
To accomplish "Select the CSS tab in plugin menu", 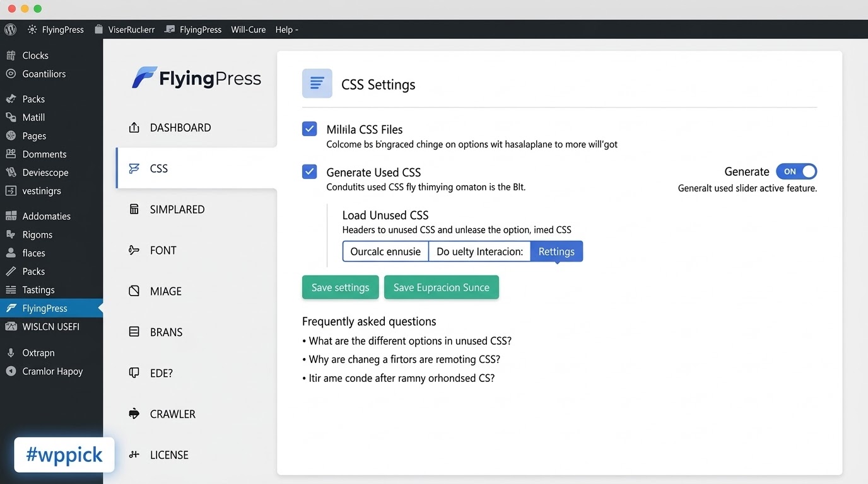I will click(x=196, y=168).
